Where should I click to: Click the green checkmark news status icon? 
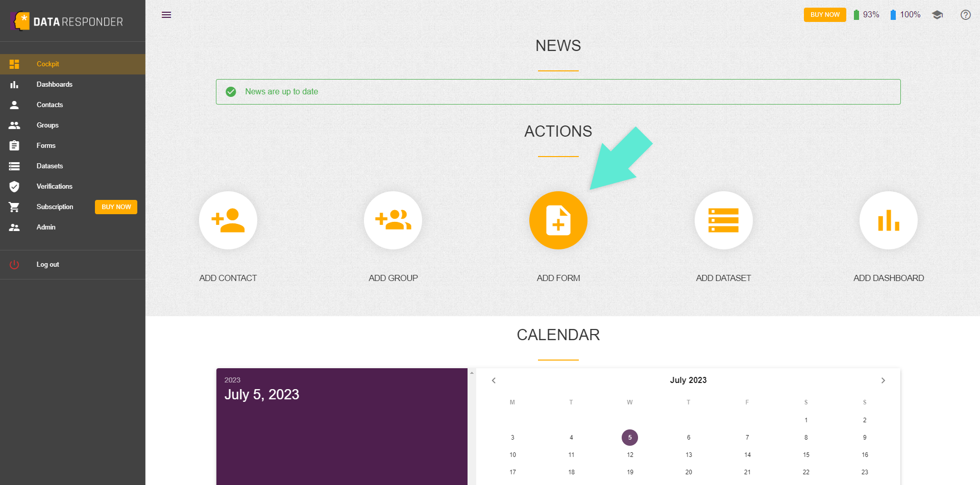[x=231, y=92]
